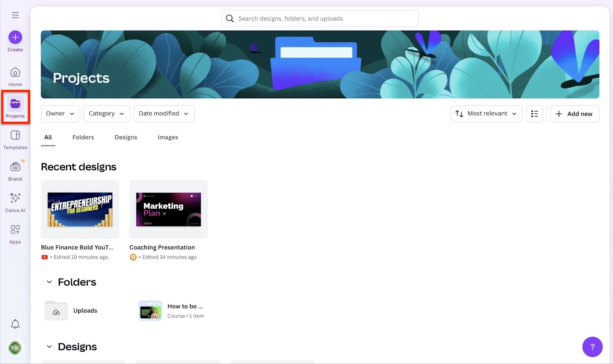Click the Entrepreneurship for Beginners thumbnail

(80, 209)
